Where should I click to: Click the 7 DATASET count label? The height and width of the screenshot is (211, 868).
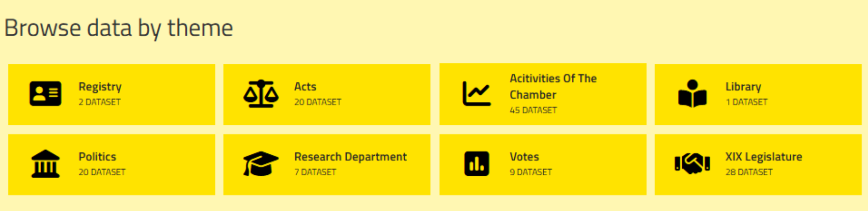[x=315, y=172]
